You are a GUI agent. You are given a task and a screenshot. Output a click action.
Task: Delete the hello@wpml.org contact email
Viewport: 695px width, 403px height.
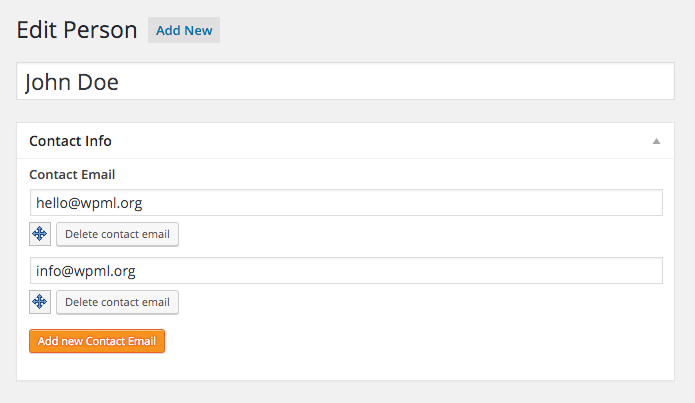point(117,234)
